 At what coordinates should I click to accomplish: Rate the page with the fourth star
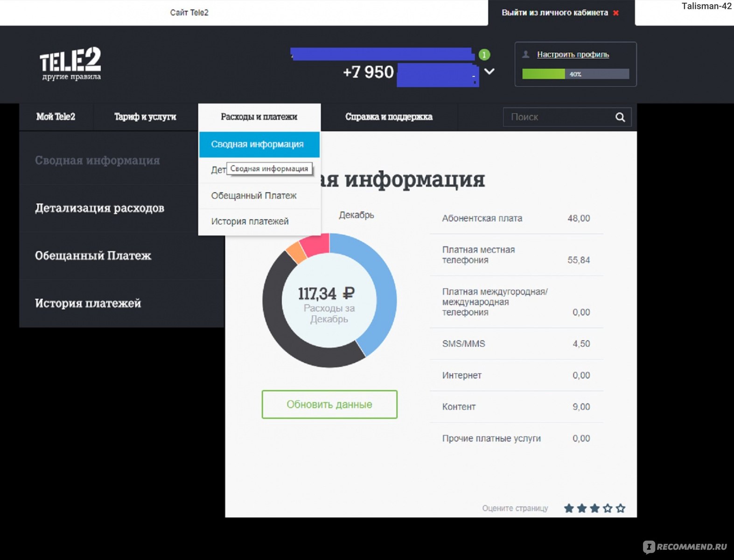[x=608, y=508]
